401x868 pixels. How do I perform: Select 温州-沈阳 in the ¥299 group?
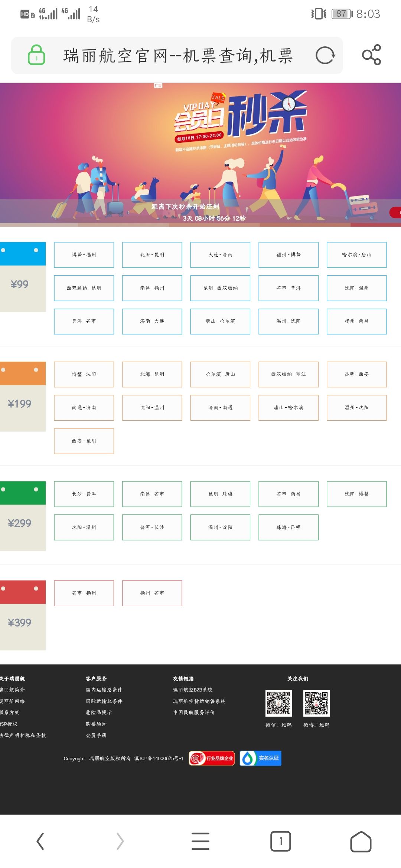[x=220, y=527]
